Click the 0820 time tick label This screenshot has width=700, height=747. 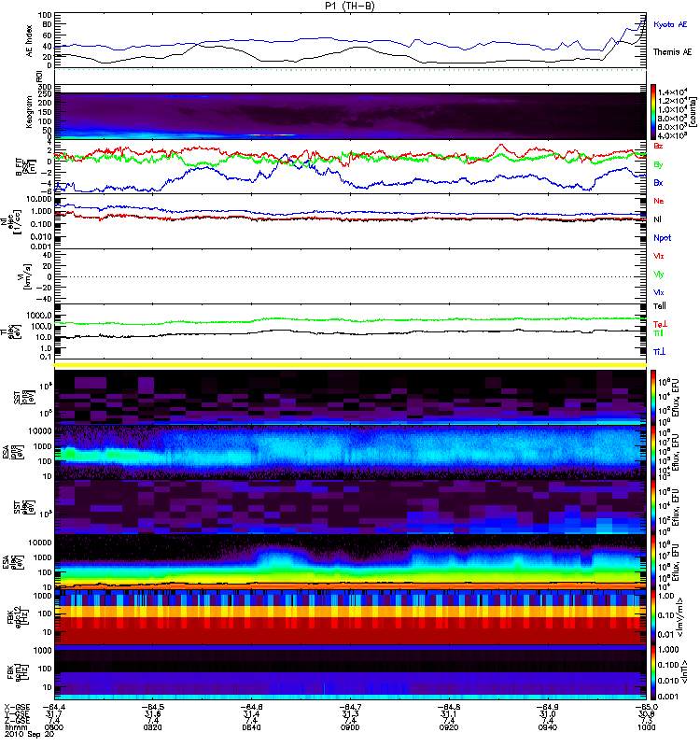pos(152,727)
